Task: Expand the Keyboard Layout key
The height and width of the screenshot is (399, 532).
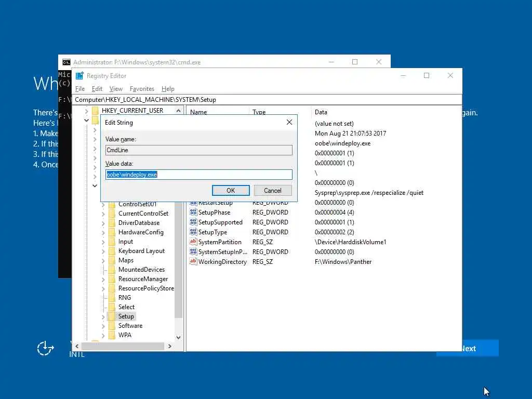Action: 103,251
